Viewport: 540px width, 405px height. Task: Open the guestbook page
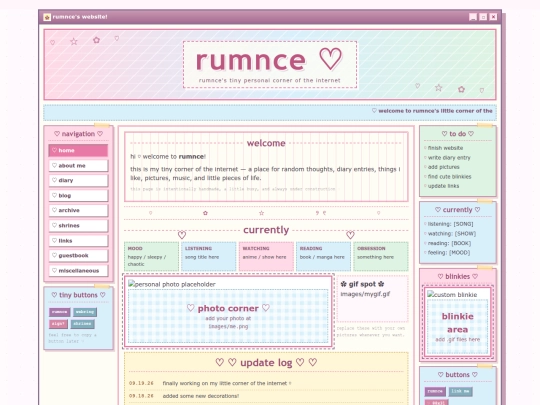click(x=78, y=256)
